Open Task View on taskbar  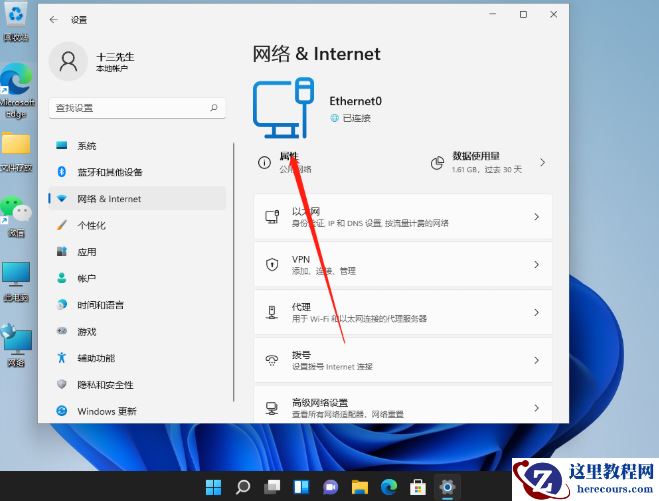[x=272, y=487]
